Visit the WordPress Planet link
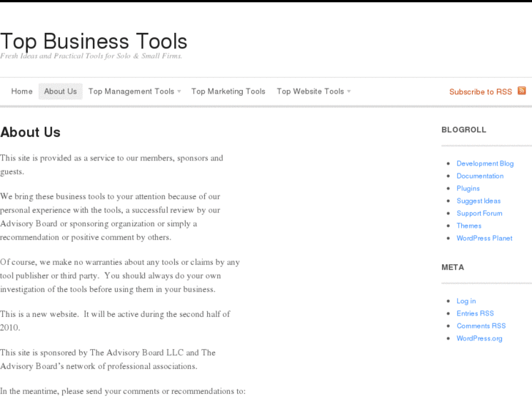Screen dimensions: 532x399 pos(484,238)
